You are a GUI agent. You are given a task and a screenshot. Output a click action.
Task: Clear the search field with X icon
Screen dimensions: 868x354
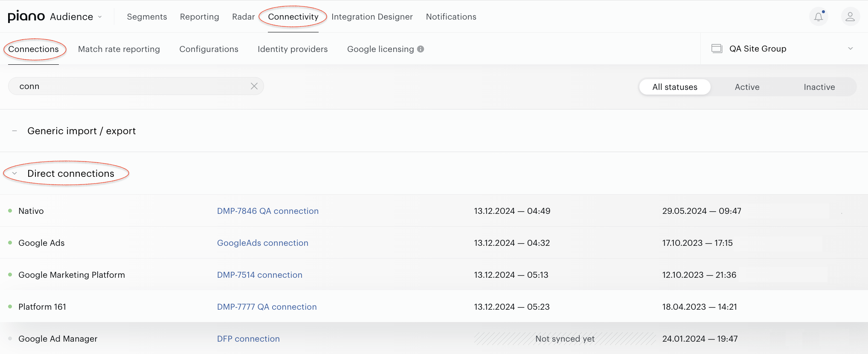point(254,86)
